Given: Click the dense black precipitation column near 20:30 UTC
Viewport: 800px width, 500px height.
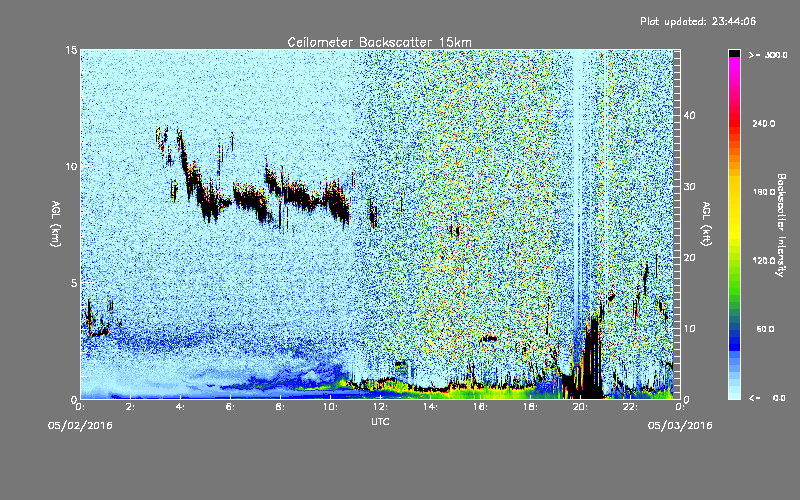Looking at the screenshot, I should click(592, 357).
